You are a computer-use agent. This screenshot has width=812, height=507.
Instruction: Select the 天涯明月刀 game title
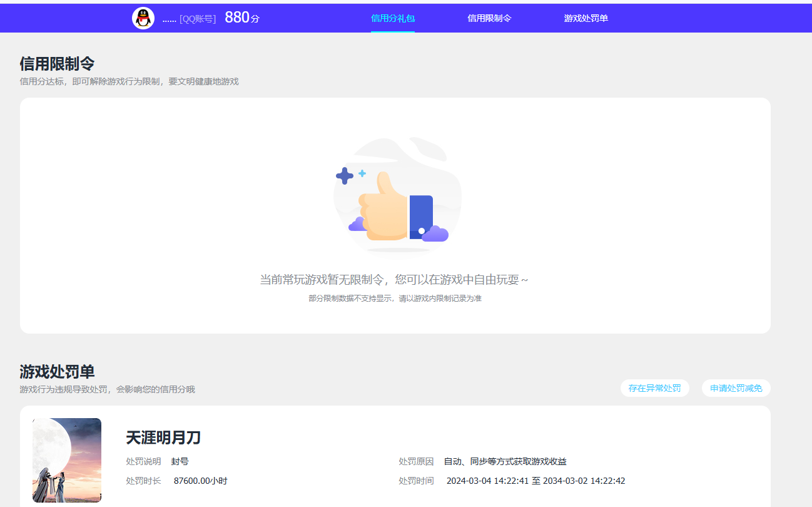coord(163,438)
